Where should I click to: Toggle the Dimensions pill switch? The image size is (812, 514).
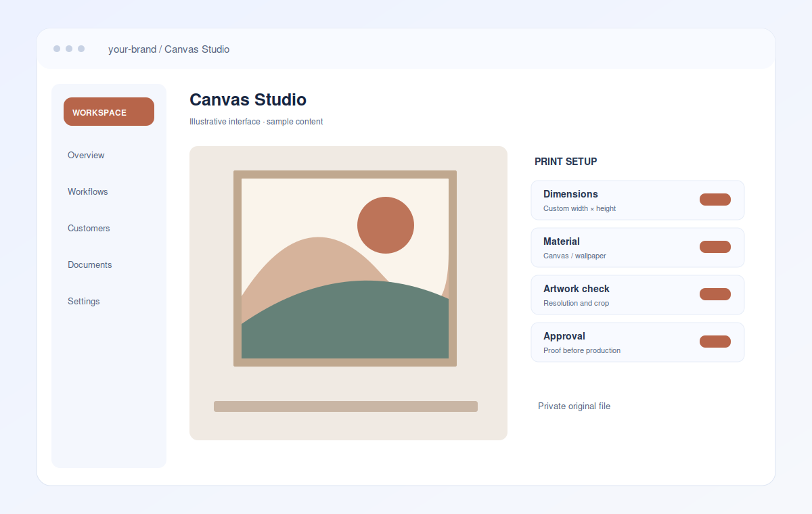pos(715,200)
